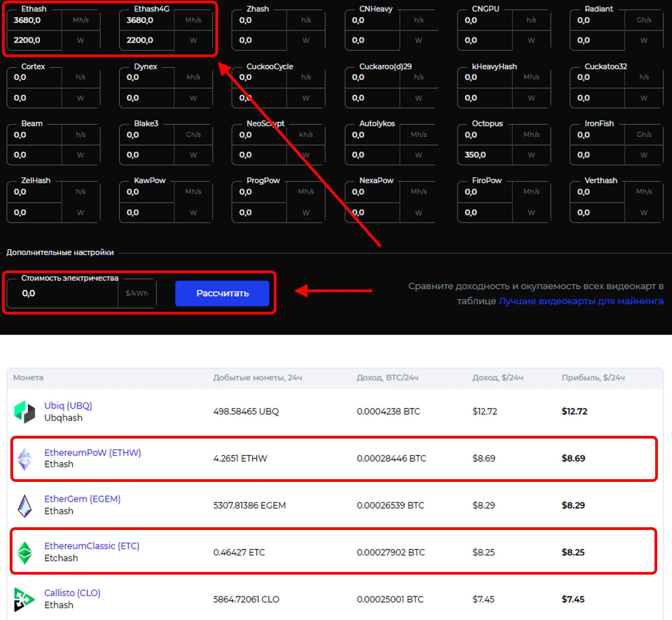
Task: Focus the Ethash hashrate field
Action: point(34,20)
